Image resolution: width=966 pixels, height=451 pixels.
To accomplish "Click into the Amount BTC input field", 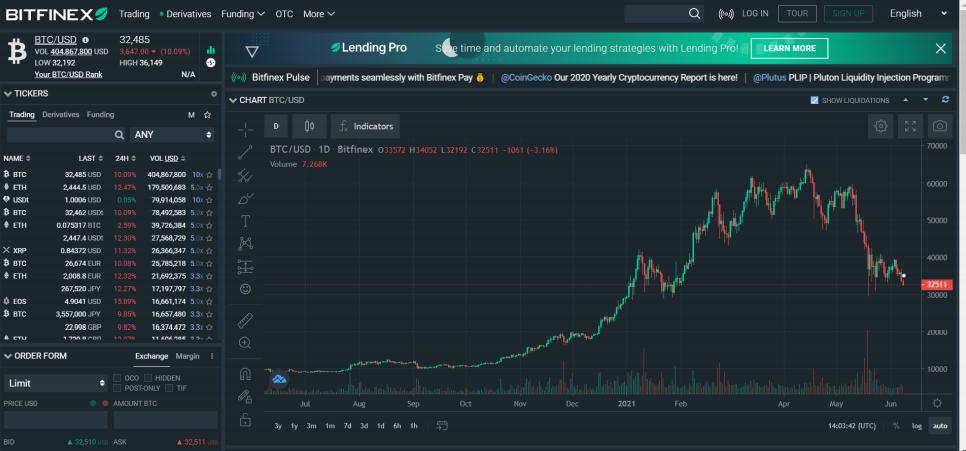I will (x=165, y=420).
